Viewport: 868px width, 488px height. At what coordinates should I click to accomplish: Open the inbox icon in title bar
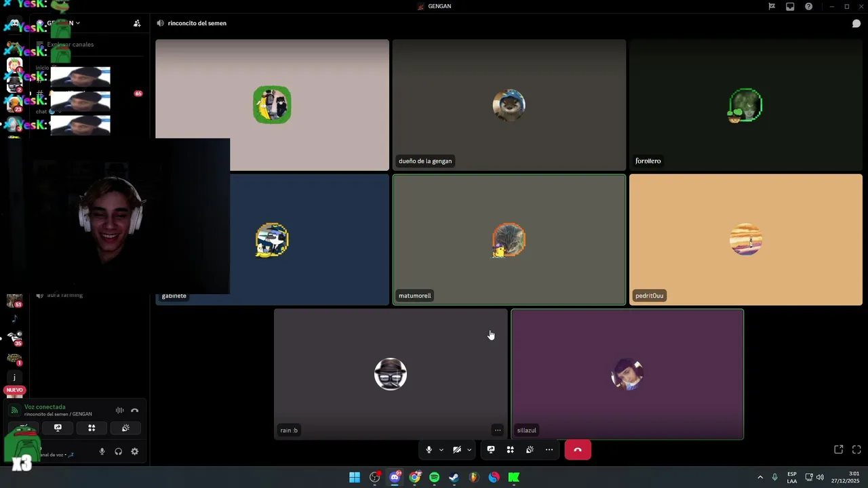(x=790, y=6)
